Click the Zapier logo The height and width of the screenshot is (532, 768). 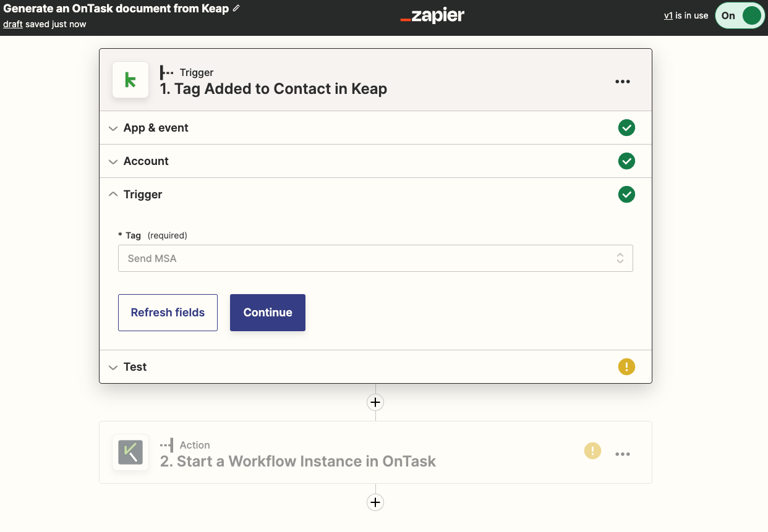[x=432, y=16]
